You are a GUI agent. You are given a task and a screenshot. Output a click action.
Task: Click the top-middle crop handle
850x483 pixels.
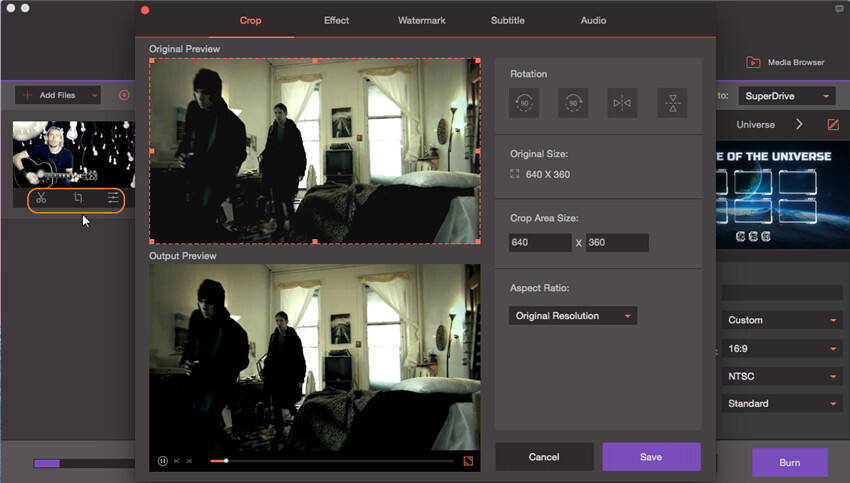(315, 61)
